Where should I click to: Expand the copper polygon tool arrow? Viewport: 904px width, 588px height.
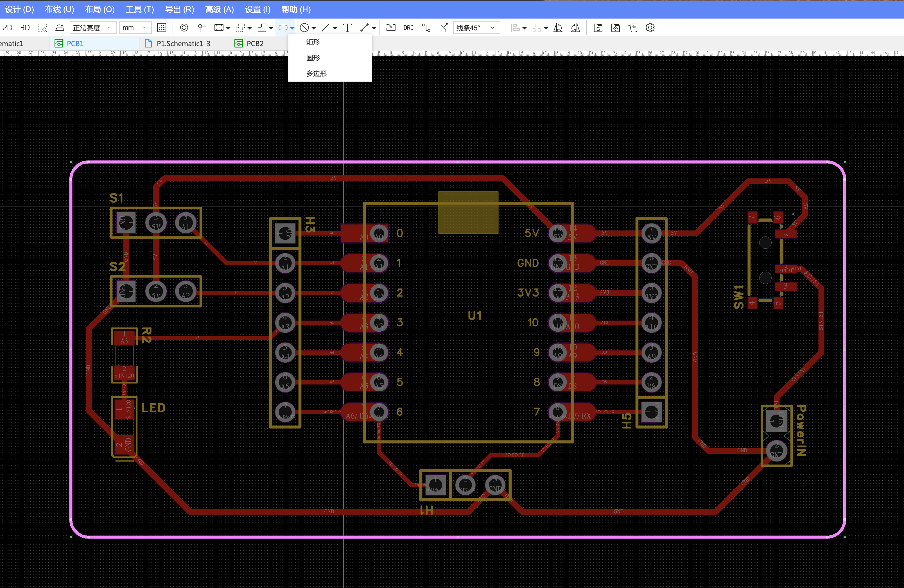(271, 28)
